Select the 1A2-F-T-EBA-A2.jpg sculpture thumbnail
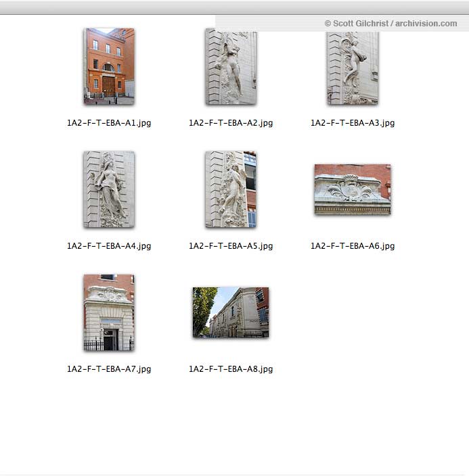 231,66
